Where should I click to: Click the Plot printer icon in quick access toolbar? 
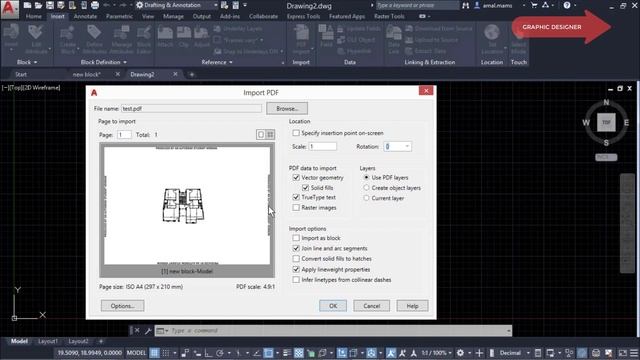point(95,5)
